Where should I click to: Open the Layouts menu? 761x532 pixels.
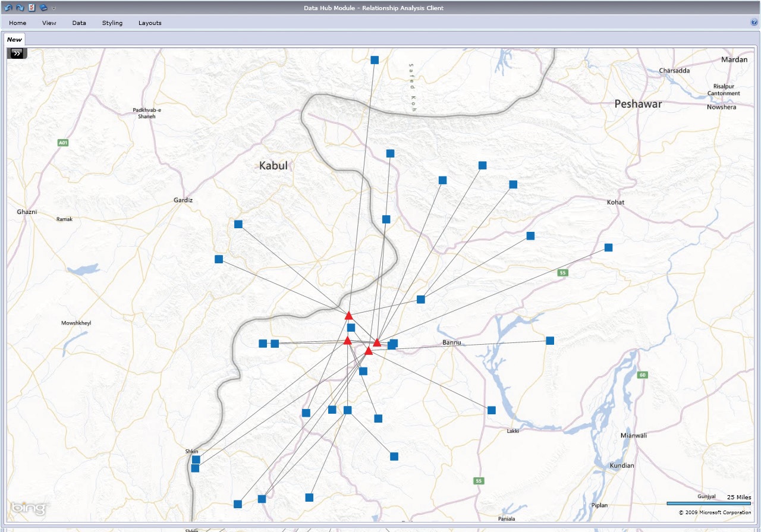pos(150,23)
